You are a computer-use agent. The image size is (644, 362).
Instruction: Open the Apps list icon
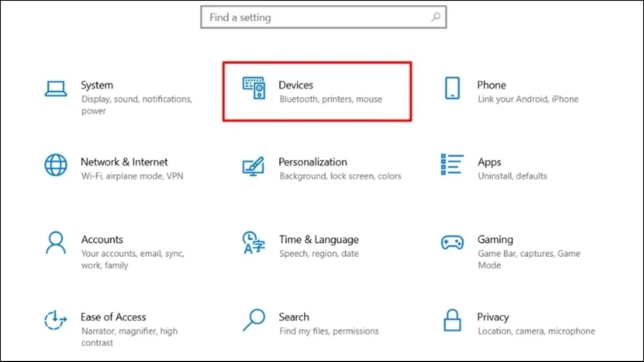452,165
